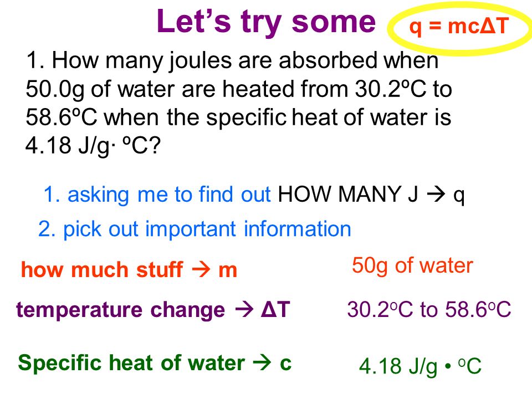The height and width of the screenshot is (399, 532).
Task: Click the orange '50g of water' value
Action: (x=412, y=265)
